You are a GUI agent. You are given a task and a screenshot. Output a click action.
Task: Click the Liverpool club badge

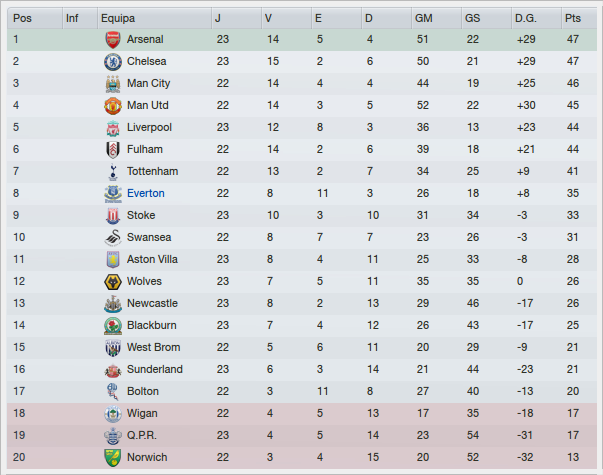tap(112, 127)
